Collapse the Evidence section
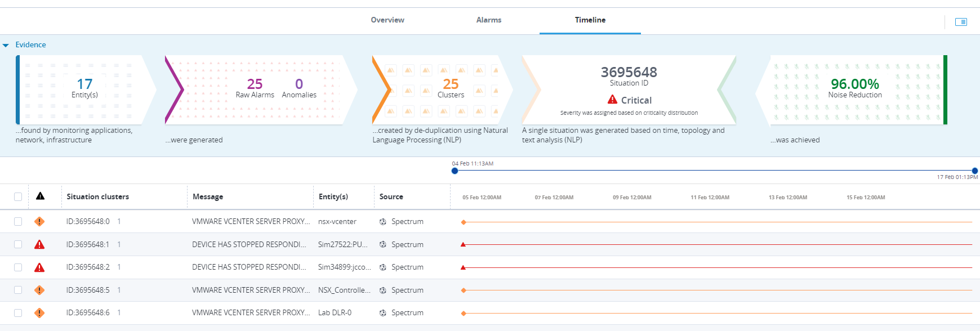The height and width of the screenshot is (331, 980). 6,45
